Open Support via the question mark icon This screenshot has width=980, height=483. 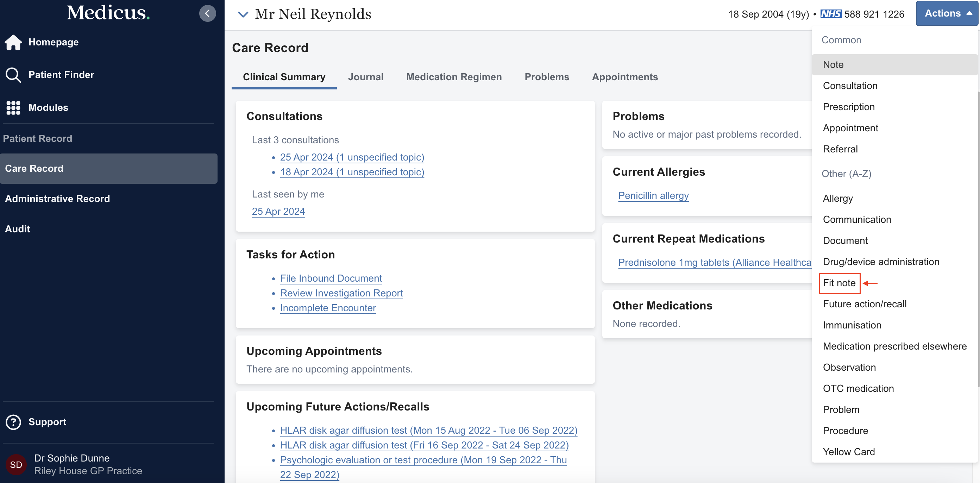13,422
